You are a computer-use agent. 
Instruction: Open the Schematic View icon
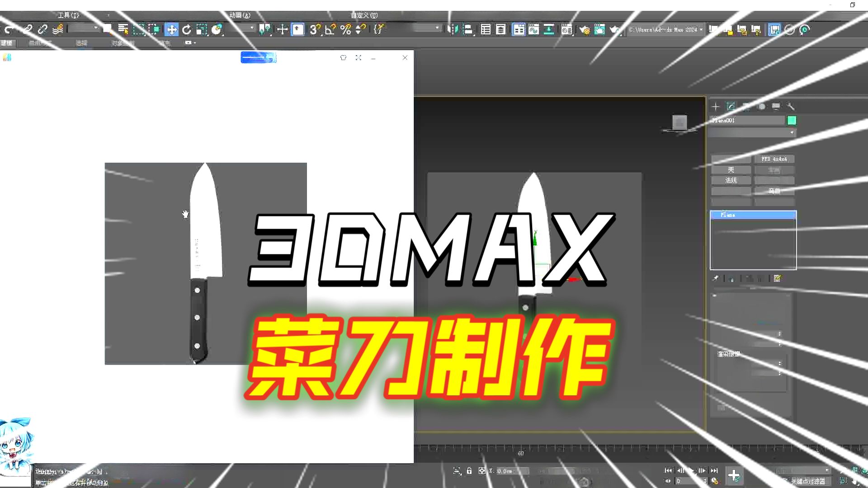click(549, 30)
